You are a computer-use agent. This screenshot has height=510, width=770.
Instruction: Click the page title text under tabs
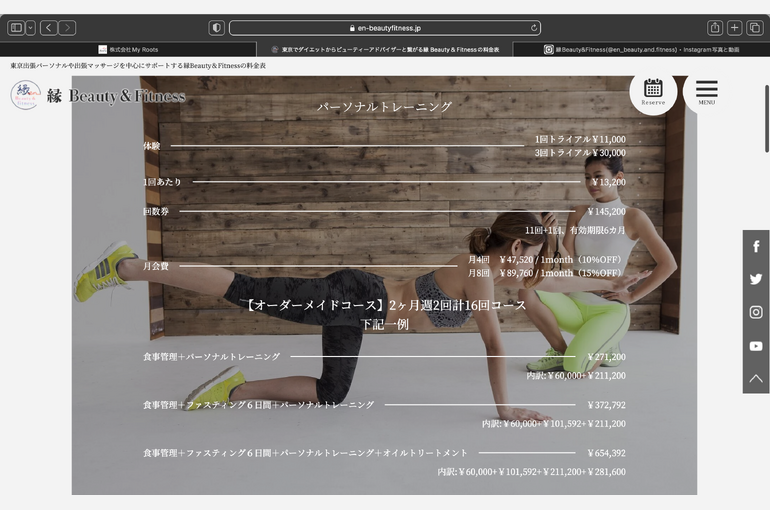pos(138,65)
